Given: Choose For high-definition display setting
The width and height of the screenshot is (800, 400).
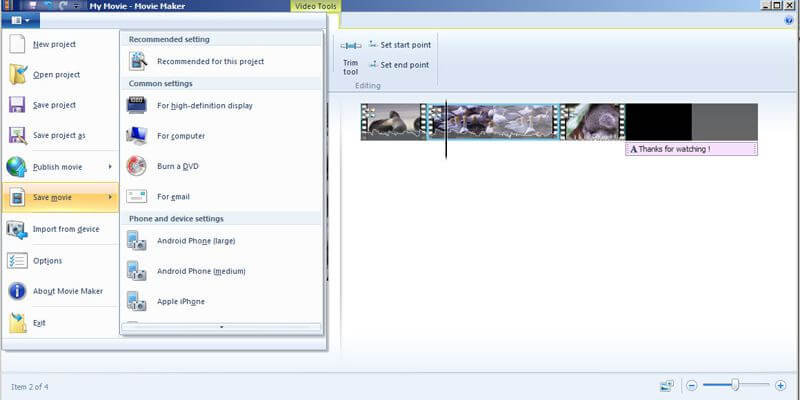Looking at the screenshot, I should coord(221,106).
